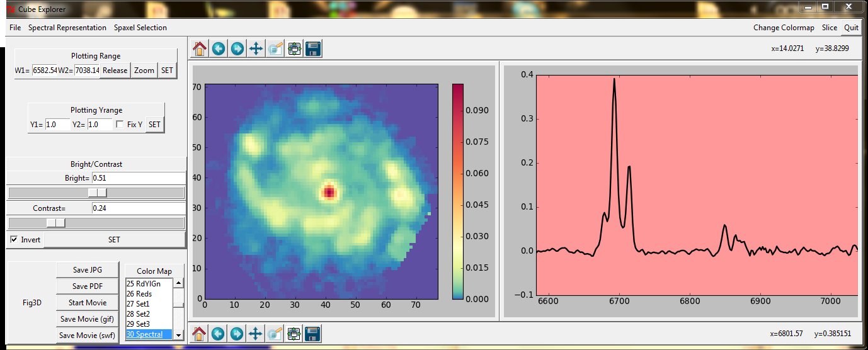Click the floppy disk save icon in top toolbar

pyautogui.click(x=313, y=49)
